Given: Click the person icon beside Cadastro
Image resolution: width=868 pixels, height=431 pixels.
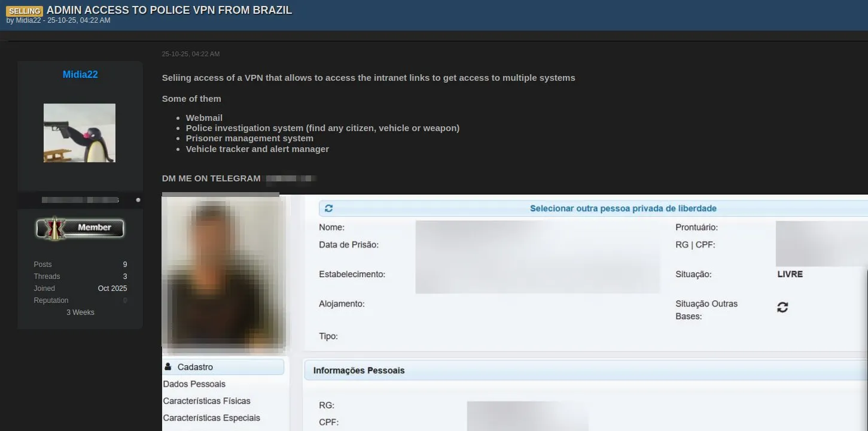Looking at the screenshot, I should pos(168,366).
